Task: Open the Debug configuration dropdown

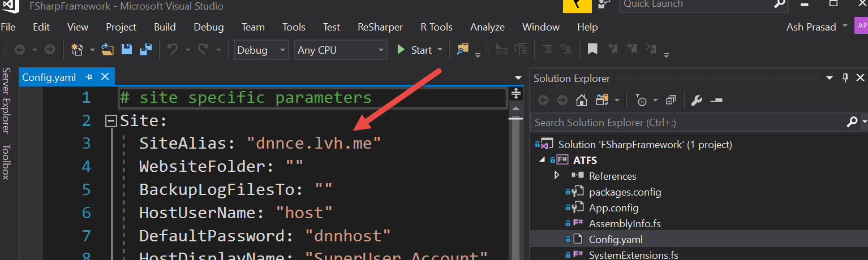Action: [261, 50]
